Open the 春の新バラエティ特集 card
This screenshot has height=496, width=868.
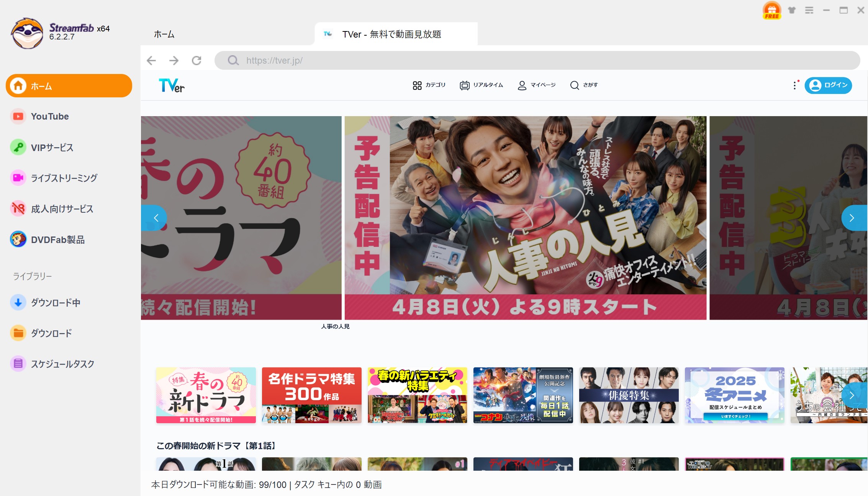(x=418, y=395)
